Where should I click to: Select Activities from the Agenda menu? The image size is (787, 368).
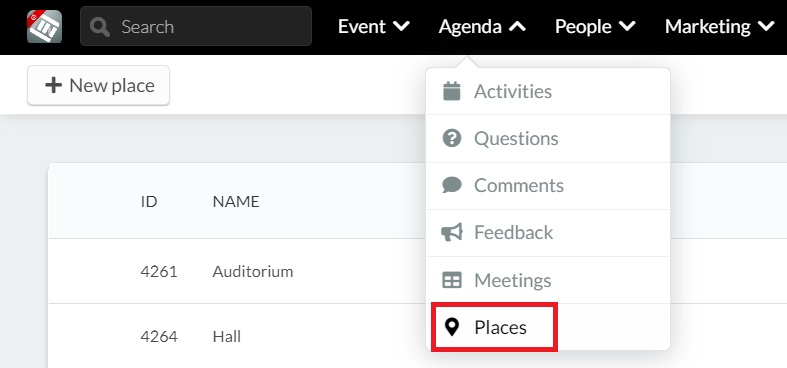pyautogui.click(x=548, y=91)
